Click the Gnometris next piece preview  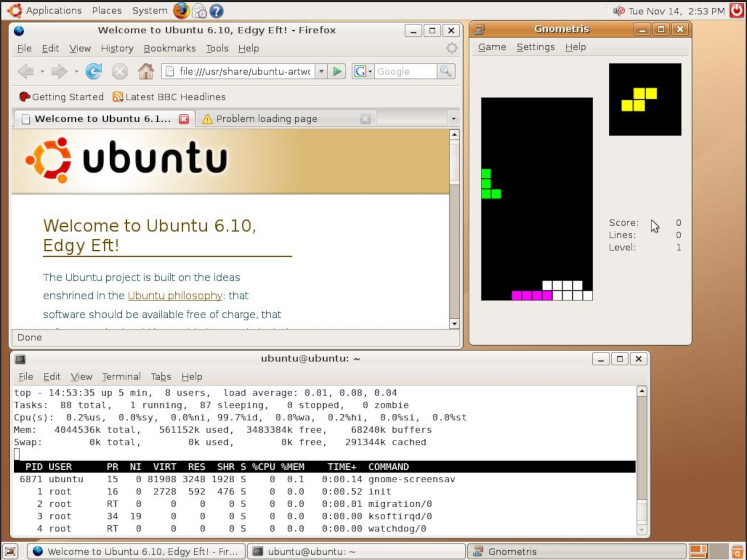(x=645, y=99)
